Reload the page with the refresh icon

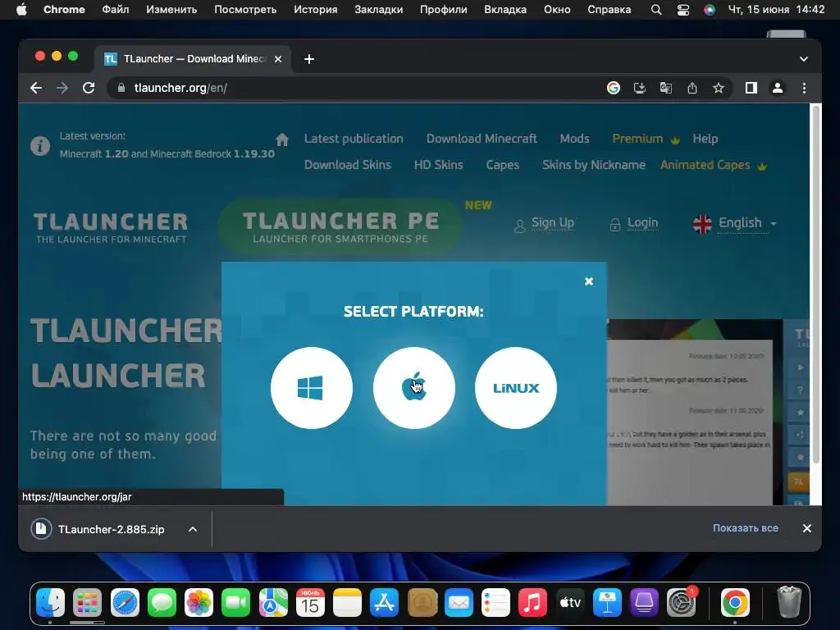tap(89, 88)
